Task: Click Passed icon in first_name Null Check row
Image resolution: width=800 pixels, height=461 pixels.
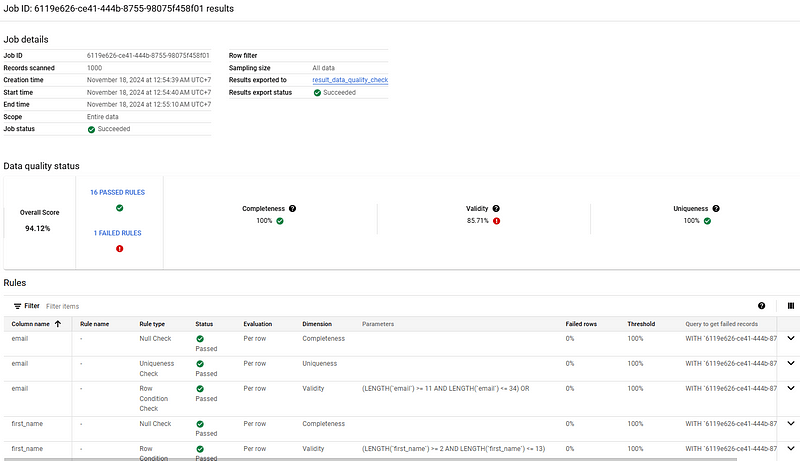Action: 200,424
